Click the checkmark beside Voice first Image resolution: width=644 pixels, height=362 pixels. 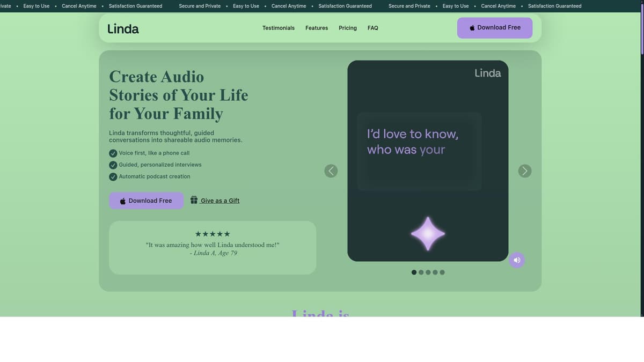[x=113, y=153]
